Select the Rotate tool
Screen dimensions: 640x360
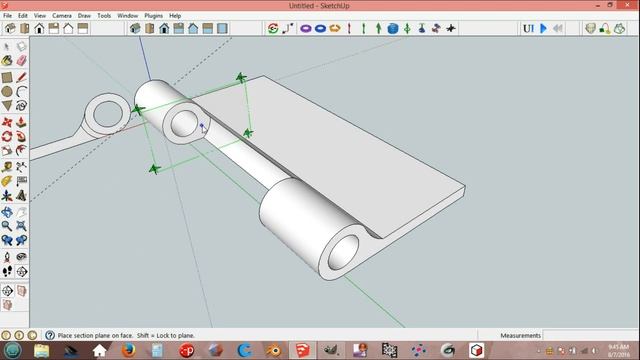7,136
